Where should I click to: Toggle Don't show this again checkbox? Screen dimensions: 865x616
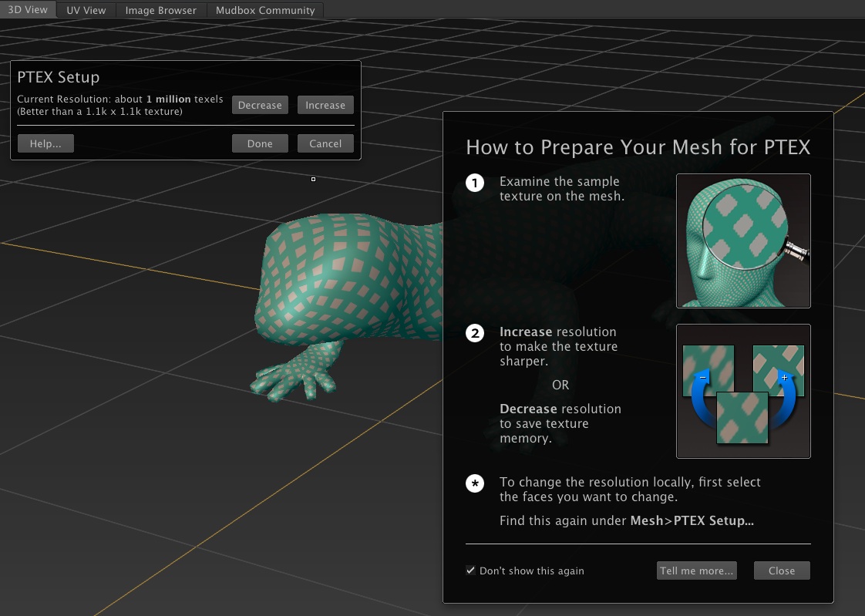(x=470, y=571)
